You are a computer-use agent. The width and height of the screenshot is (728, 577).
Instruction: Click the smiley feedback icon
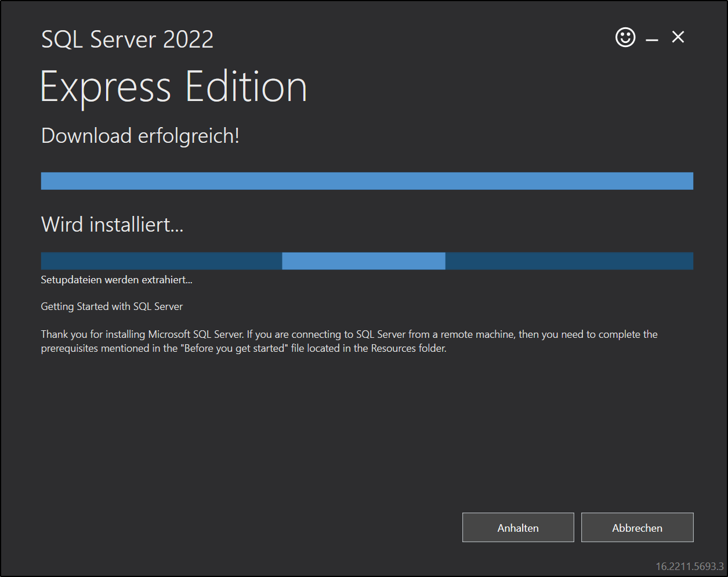click(625, 38)
